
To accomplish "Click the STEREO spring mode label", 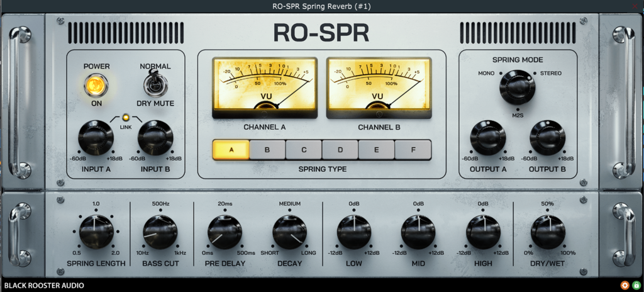I will [551, 74].
